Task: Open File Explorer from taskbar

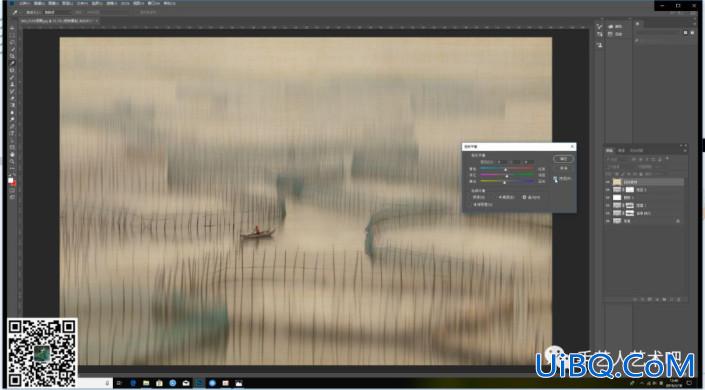Action: (146, 383)
